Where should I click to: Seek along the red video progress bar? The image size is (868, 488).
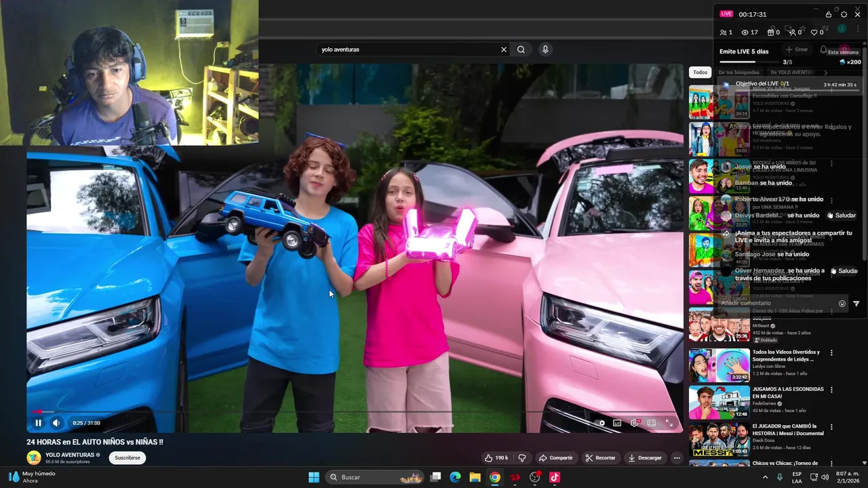coord(355,411)
